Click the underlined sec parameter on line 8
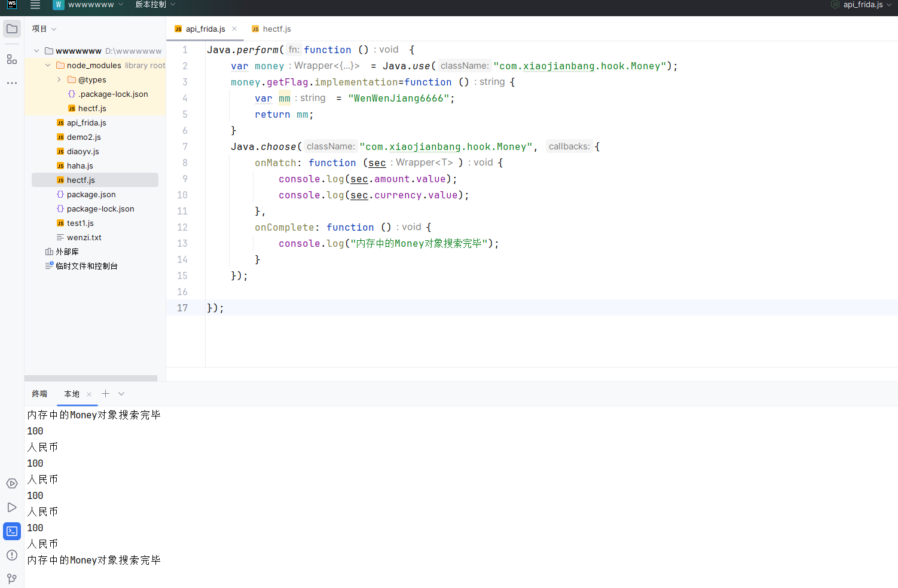 [x=377, y=163]
